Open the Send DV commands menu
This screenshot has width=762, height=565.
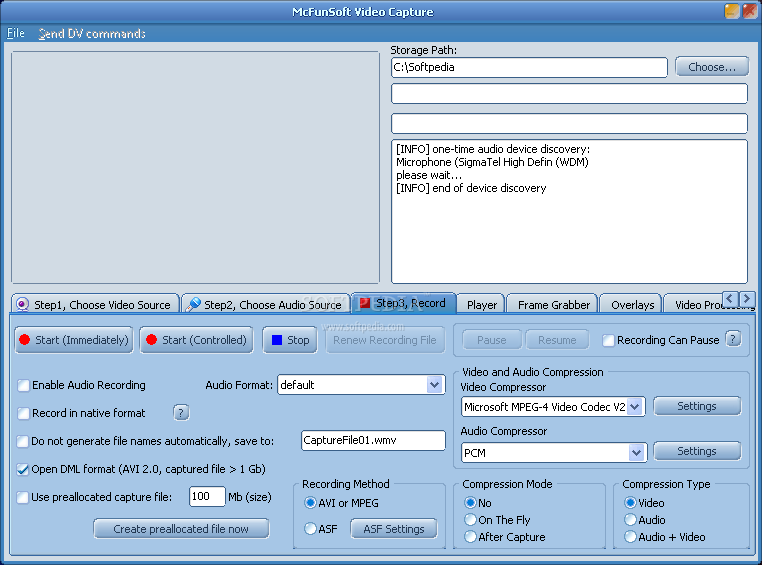point(92,33)
